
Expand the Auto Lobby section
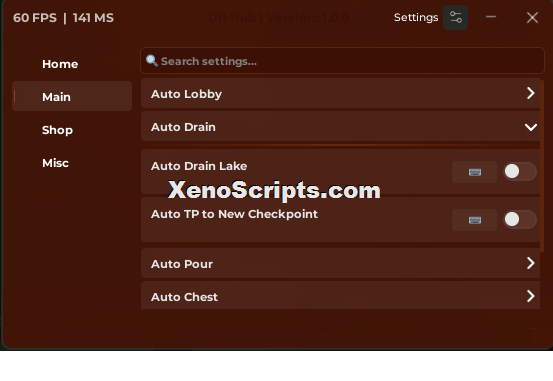(x=341, y=93)
